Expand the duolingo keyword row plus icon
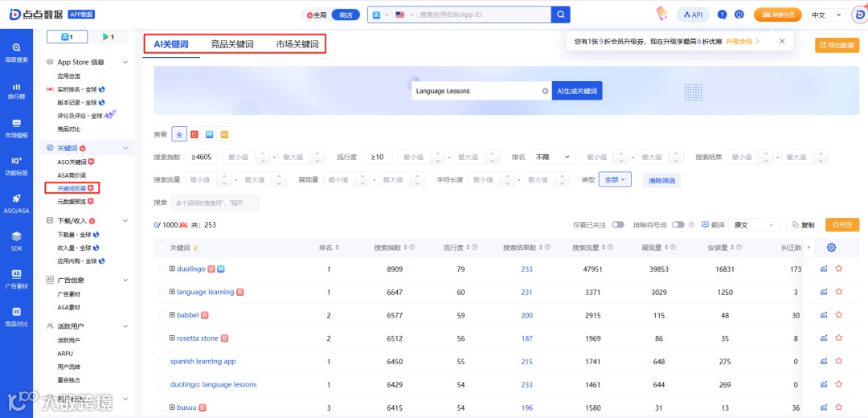 coord(172,268)
